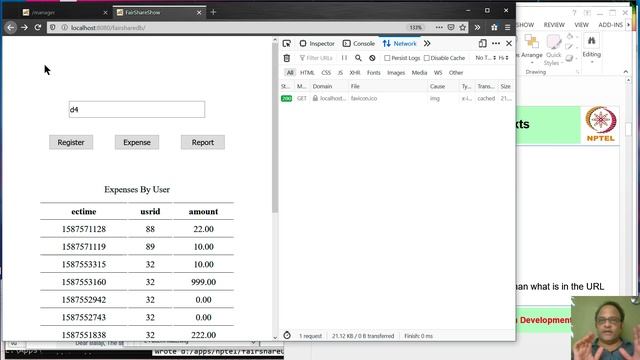Select the All request filter
640x360 pixels.
click(x=290, y=73)
